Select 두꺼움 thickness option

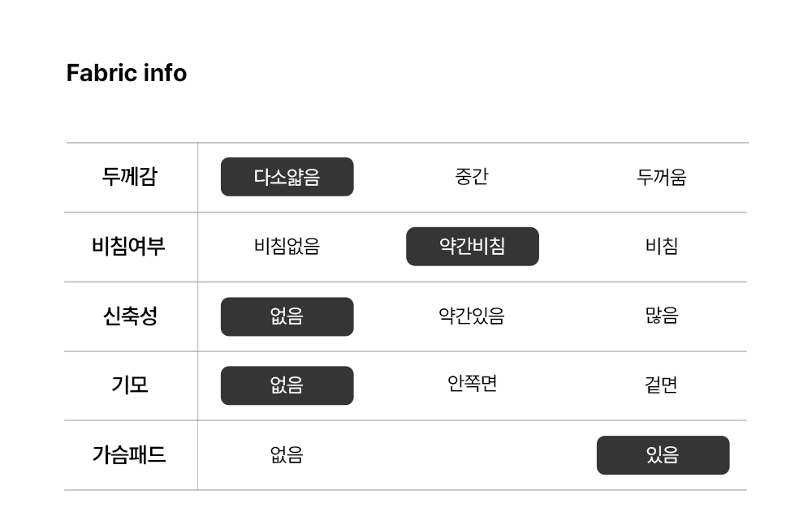pos(661,177)
